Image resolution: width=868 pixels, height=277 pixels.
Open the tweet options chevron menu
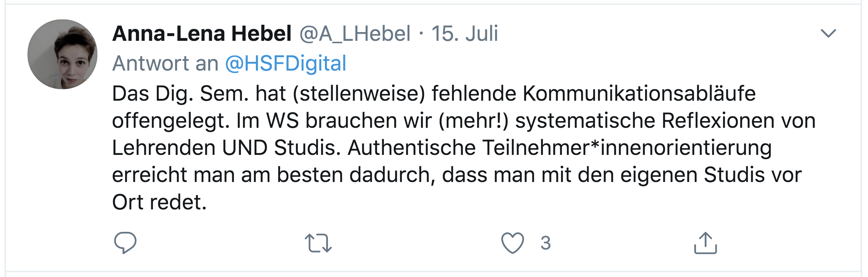(x=828, y=33)
